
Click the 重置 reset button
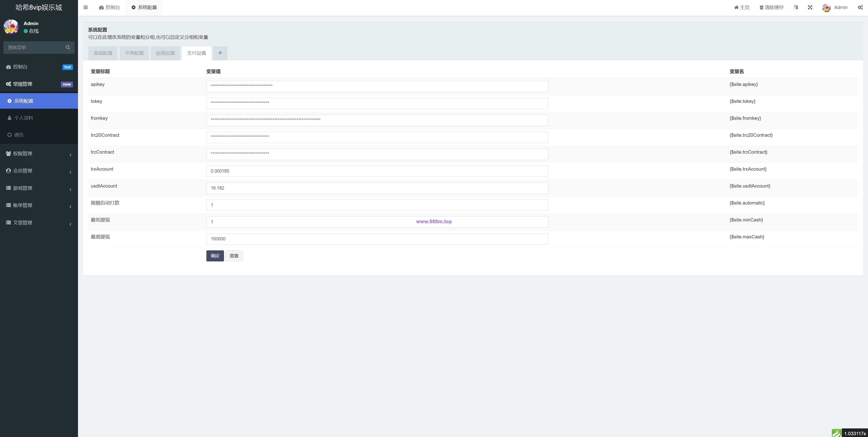234,256
